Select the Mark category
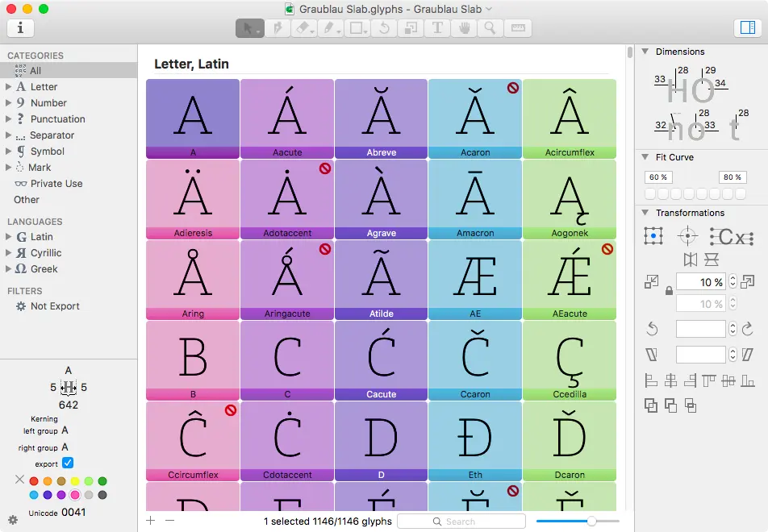Image resolution: width=768 pixels, height=532 pixels. (69, 168)
